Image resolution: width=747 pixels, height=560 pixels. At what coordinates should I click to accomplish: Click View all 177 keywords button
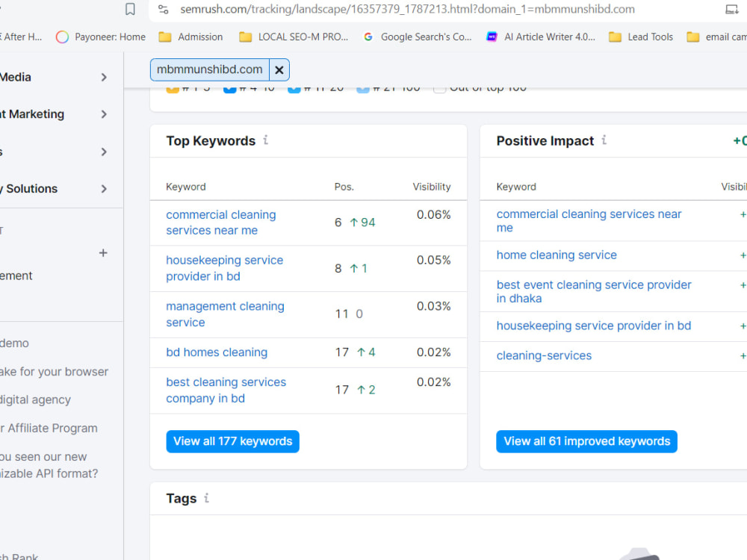click(x=232, y=441)
